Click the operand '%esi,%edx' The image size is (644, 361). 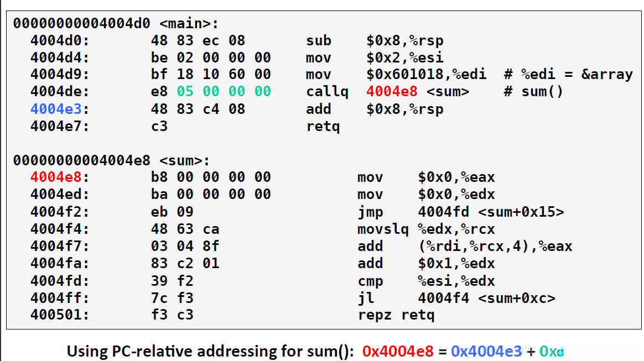[456, 281]
